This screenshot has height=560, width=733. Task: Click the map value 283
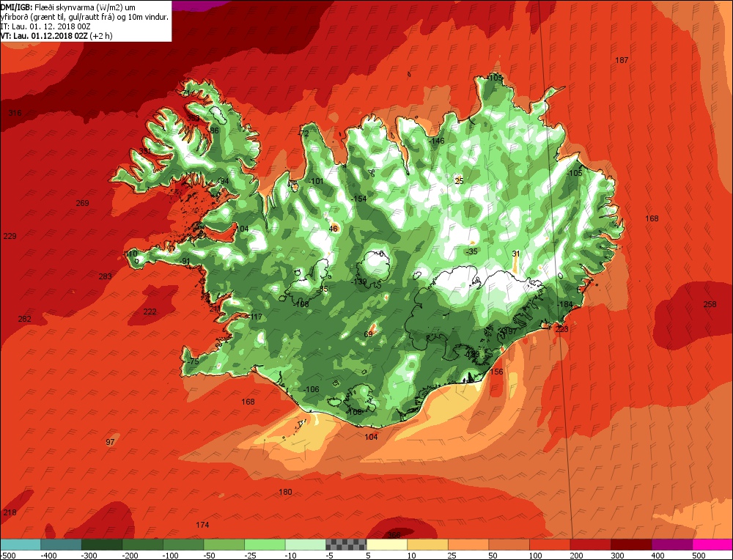pos(105,277)
